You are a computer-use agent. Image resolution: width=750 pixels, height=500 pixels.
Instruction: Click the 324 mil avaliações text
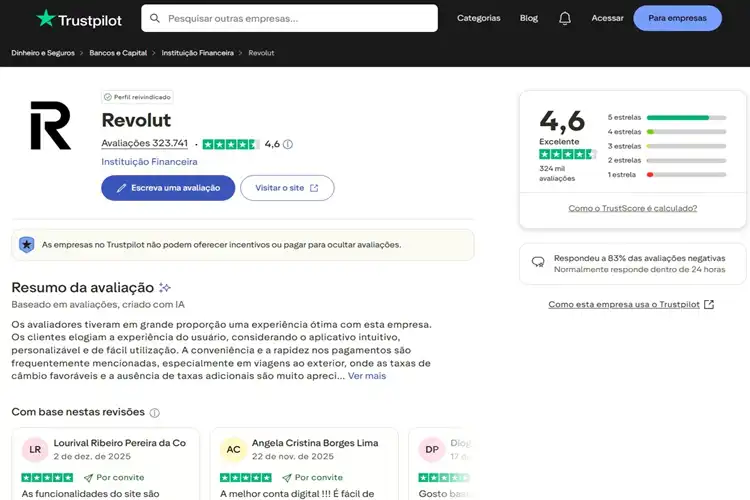tap(557, 173)
